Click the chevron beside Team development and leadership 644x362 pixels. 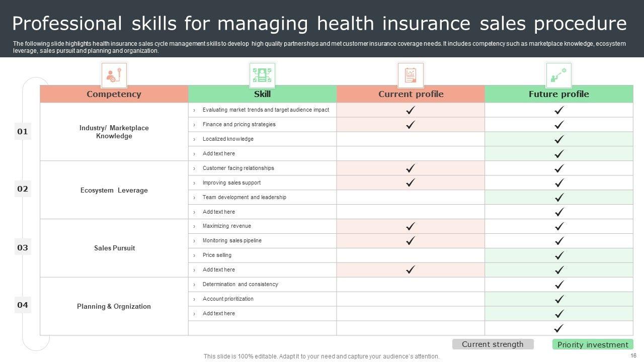pos(194,198)
